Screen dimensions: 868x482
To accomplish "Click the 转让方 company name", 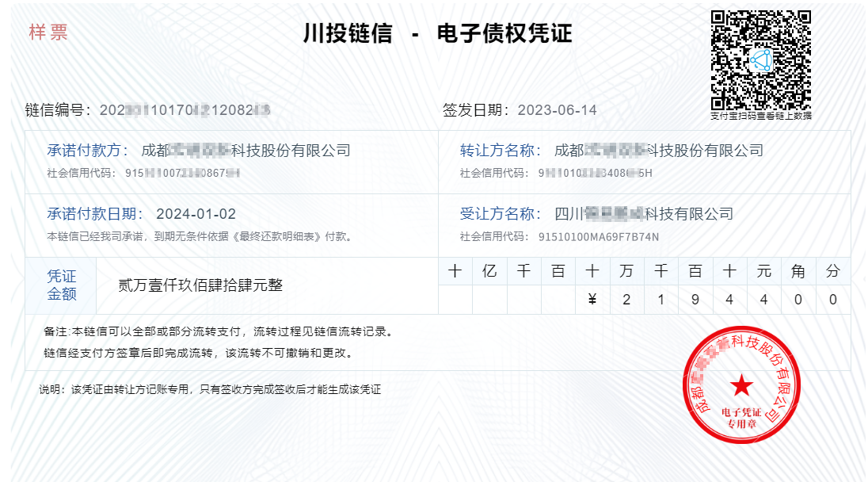I will [659, 151].
